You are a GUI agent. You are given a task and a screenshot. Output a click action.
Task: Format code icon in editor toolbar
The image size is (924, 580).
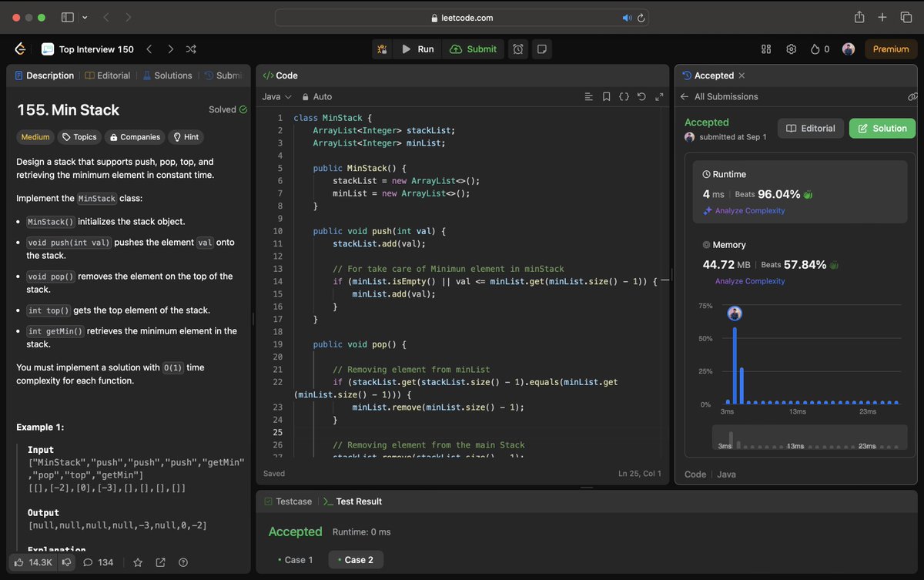point(589,97)
